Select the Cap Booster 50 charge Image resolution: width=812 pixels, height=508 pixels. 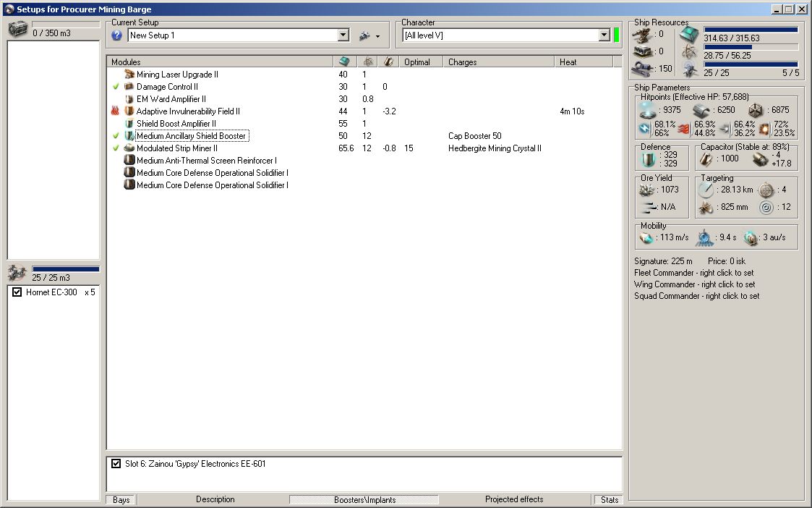pos(475,136)
